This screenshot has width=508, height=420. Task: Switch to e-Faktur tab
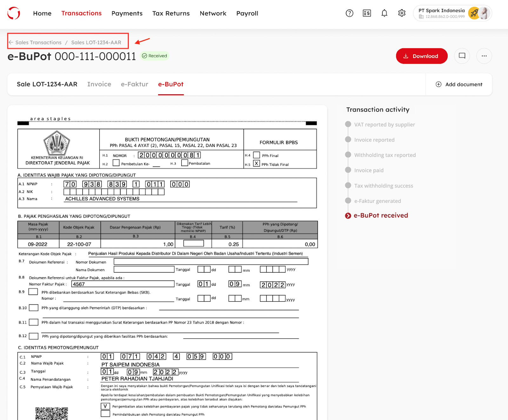[x=135, y=84]
